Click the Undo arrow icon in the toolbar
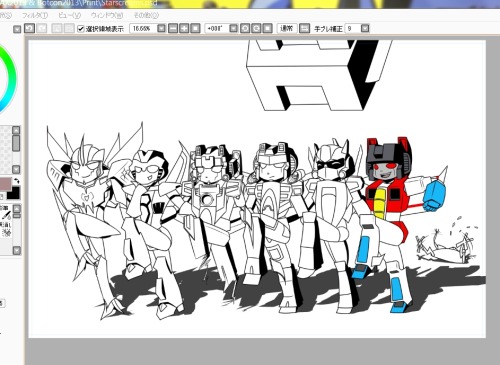Viewport: 500px width, 365px height. point(30,28)
